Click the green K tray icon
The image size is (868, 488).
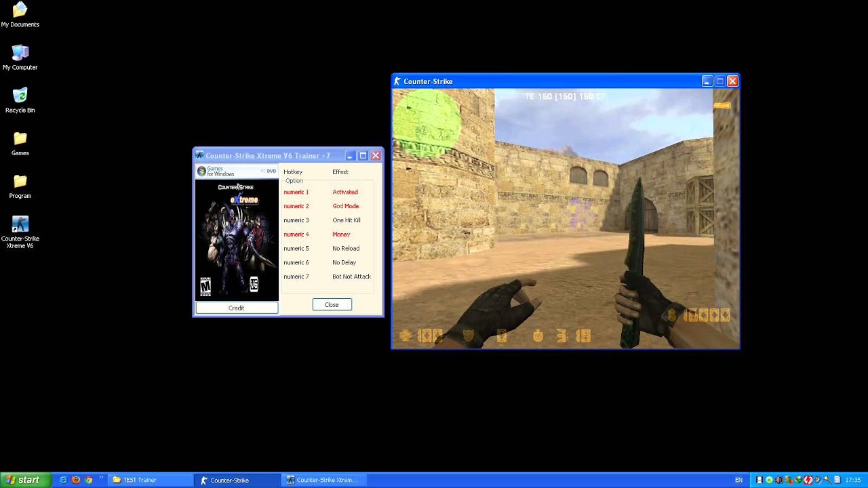tap(769, 480)
